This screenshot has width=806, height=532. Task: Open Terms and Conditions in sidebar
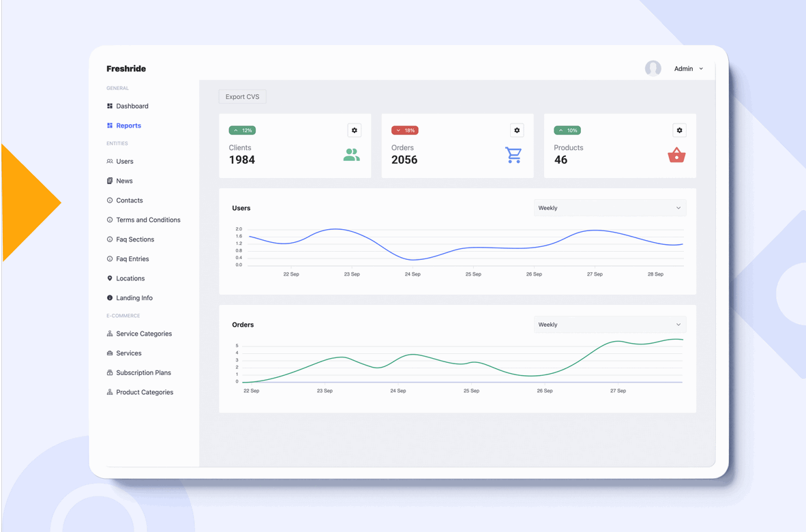148,220
